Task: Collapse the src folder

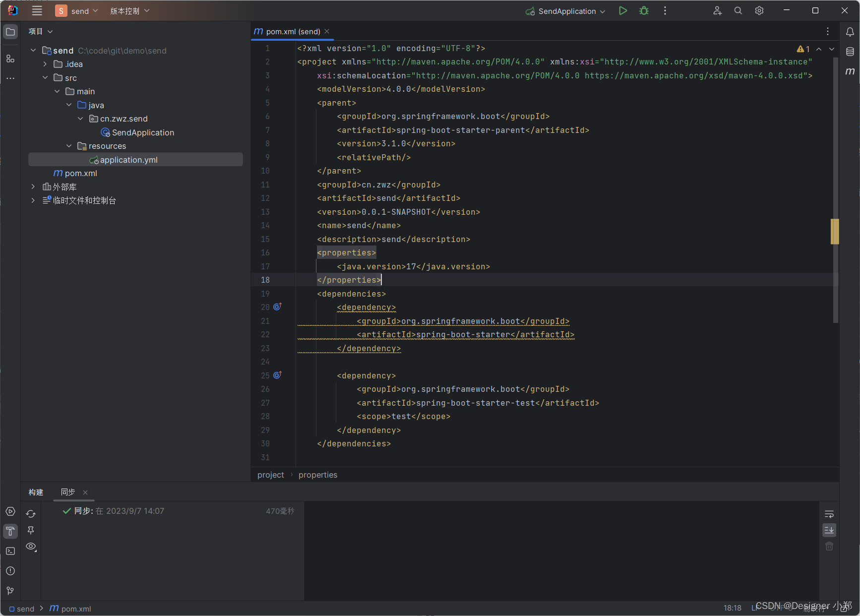Action: (x=45, y=77)
